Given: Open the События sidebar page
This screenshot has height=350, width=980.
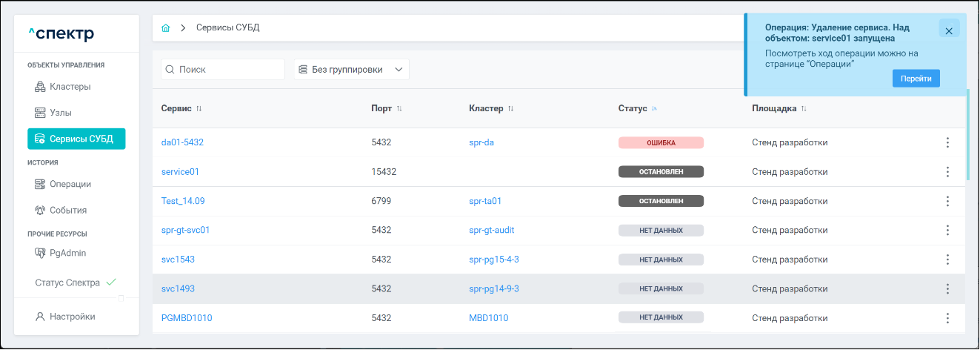Looking at the screenshot, I should pos(68,210).
